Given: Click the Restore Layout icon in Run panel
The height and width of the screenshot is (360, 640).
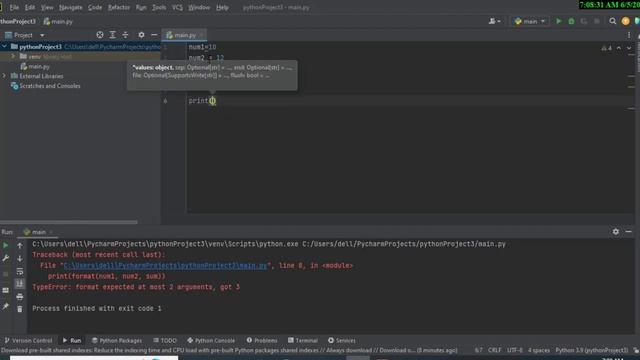Looking at the screenshot, I should (x=6, y=290).
